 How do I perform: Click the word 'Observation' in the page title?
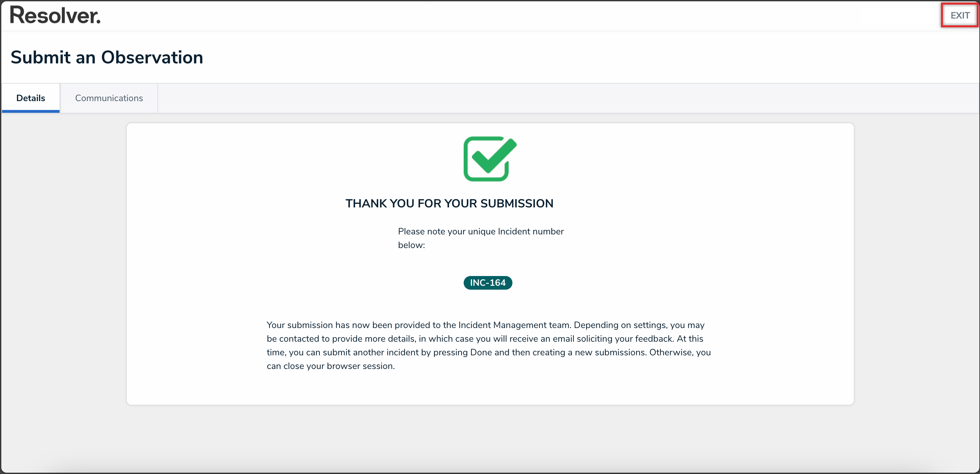click(x=152, y=58)
